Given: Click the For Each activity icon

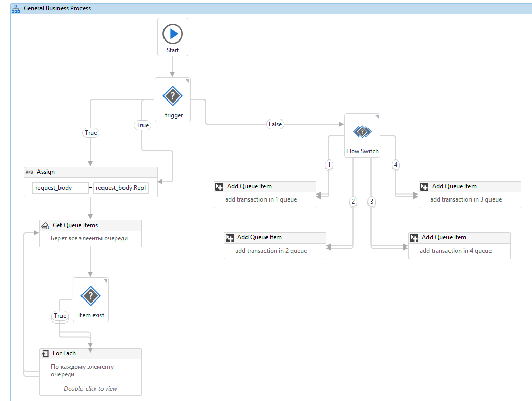Looking at the screenshot, I should [x=45, y=354].
